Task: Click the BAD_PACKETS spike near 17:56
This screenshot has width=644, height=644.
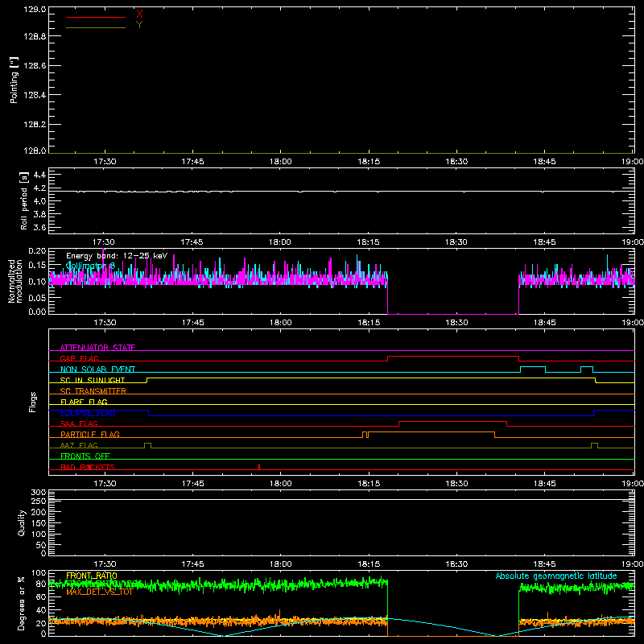Action: [x=259, y=467]
